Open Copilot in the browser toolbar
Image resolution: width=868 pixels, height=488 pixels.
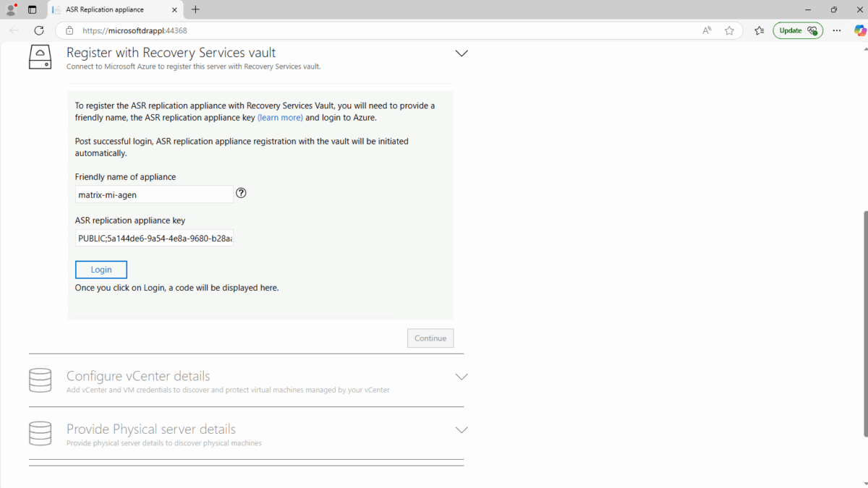[x=860, y=30]
